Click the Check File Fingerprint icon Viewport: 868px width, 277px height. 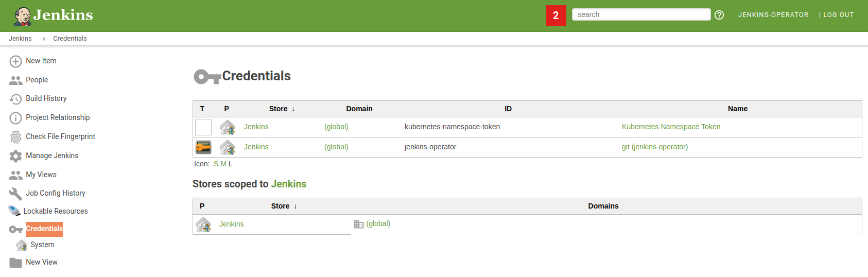pos(15,137)
